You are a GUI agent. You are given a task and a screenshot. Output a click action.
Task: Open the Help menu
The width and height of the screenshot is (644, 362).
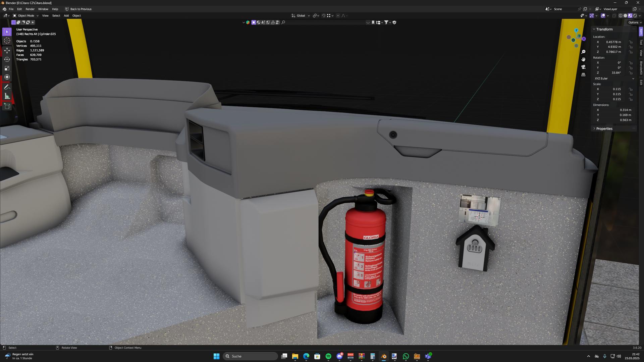tap(55, 9)
